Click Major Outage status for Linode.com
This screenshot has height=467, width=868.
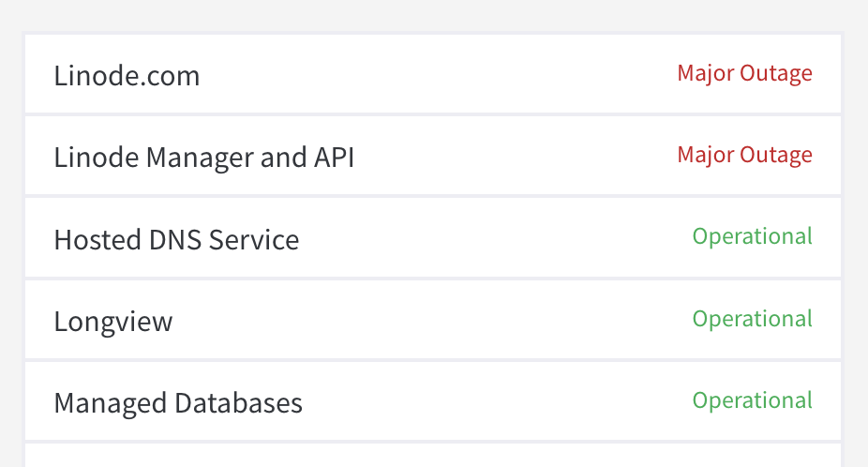tap(744, 73)
